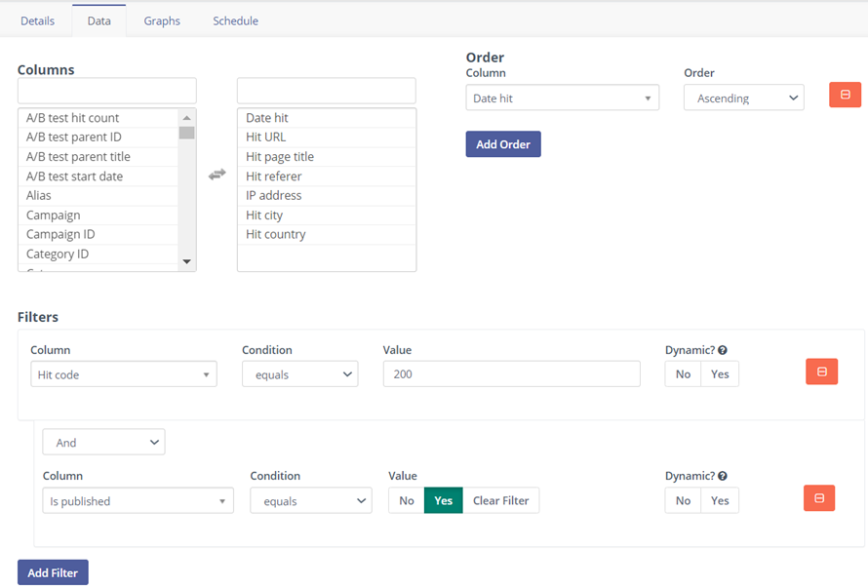Set Is published value to No

coord(406,501)
